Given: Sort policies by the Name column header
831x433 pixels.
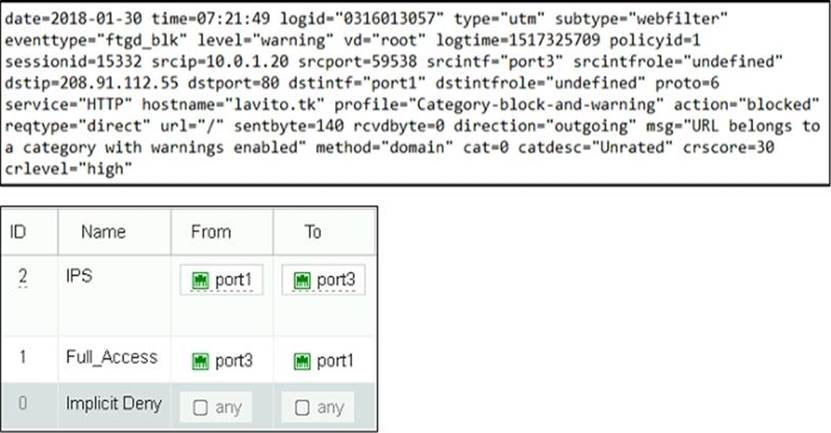Looking at the screenshot, I should 103,232.
